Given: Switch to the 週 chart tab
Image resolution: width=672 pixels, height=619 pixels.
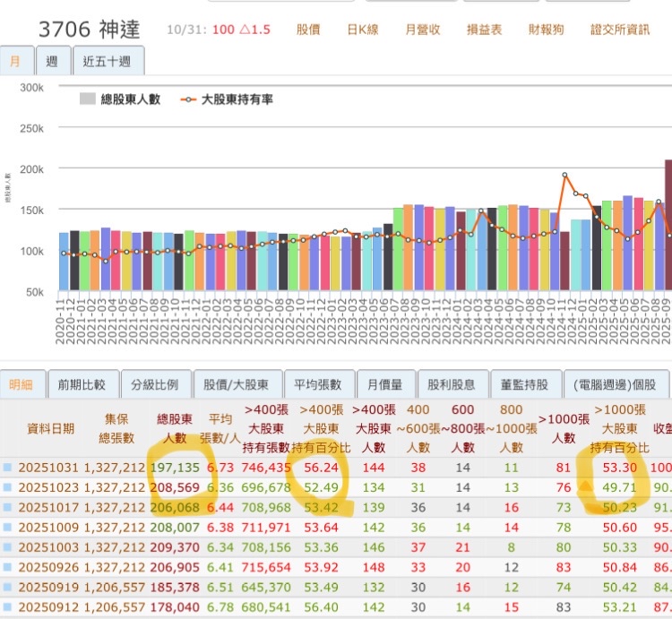Looking at the screenshot, I should [52, 62].
